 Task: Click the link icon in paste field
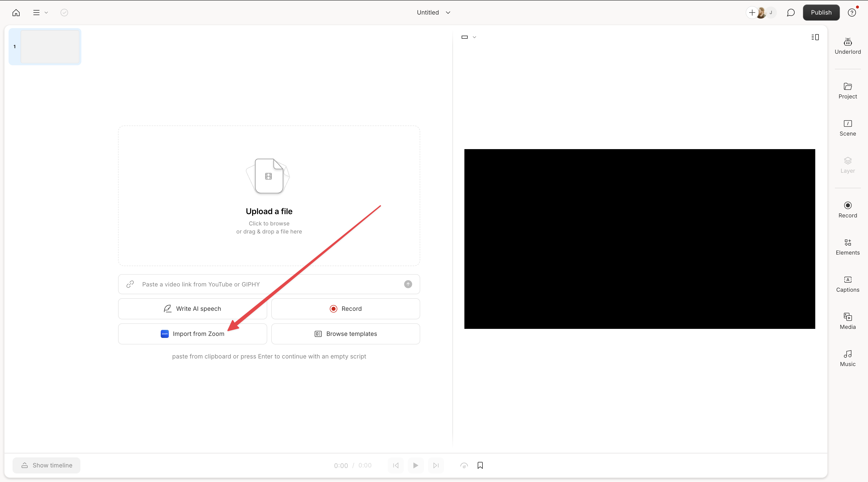(130, 284)
